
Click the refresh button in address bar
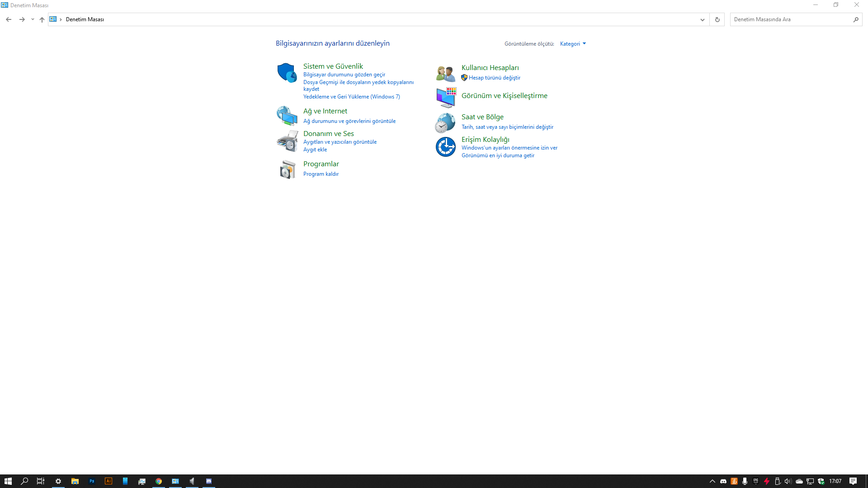pyautogui.click(x=717, y=19)
